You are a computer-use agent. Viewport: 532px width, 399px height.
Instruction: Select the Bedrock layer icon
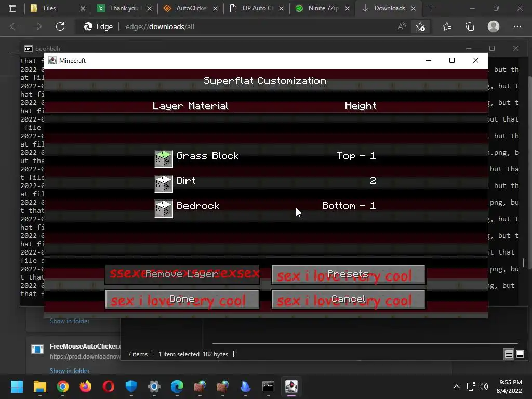coord(164,209)
